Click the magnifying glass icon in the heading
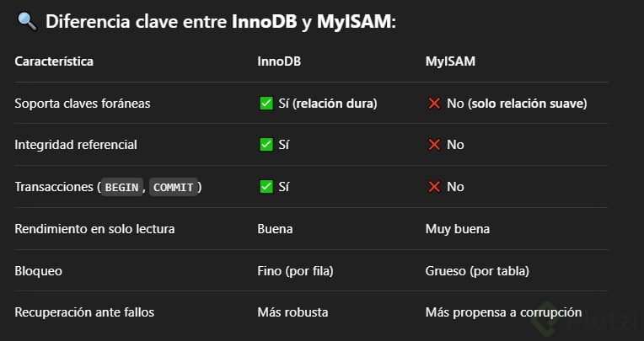Viewport: 644px width, 341px height. coord(26,22)
